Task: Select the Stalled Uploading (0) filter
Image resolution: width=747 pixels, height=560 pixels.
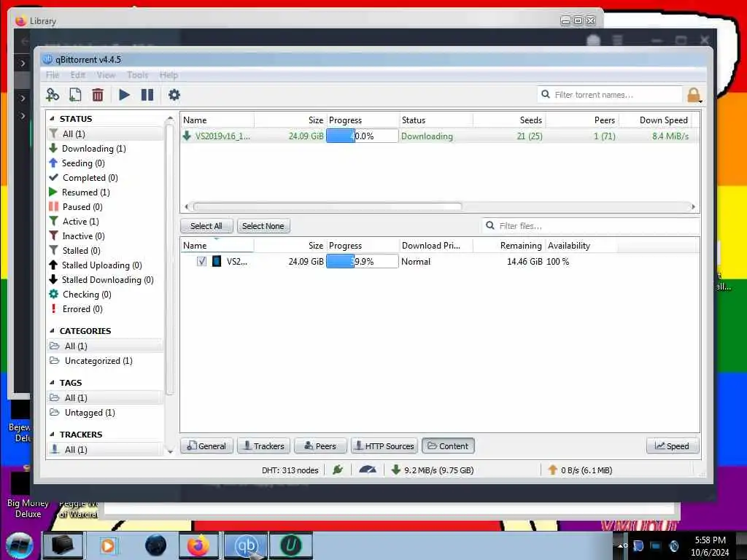Action: point(102,265)
